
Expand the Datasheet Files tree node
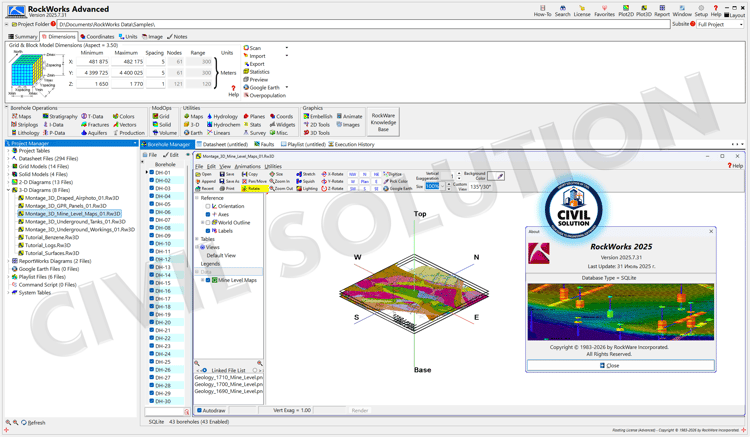[8, 158]
